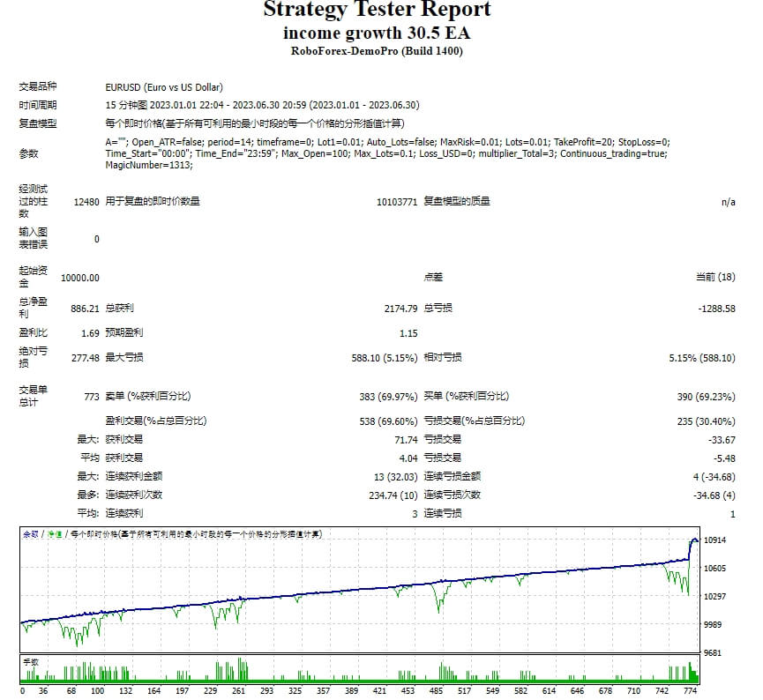This screenshot has height=700, width=763.
Task: Click gross profit value 2174.79
Action: [x=400, y=309]
